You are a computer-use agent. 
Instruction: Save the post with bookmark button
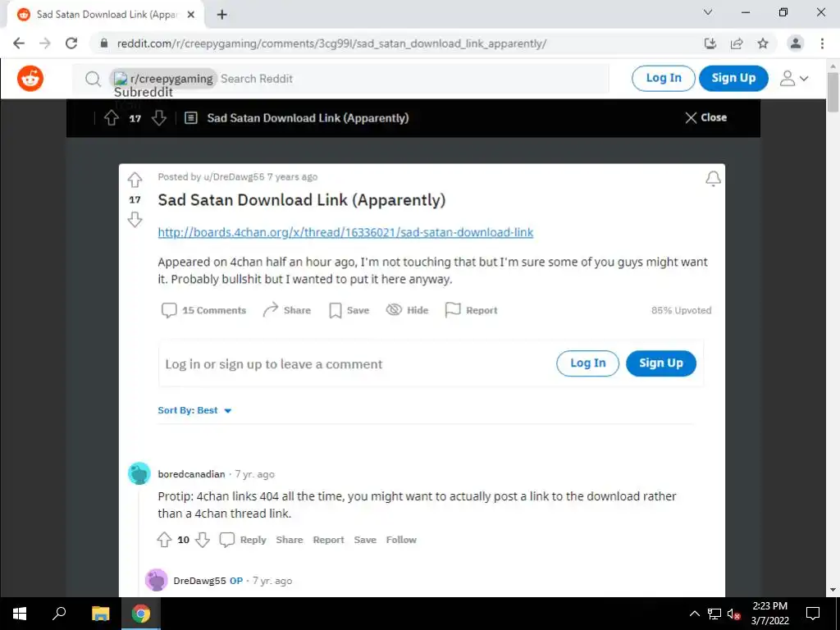(x=349, y=310)
